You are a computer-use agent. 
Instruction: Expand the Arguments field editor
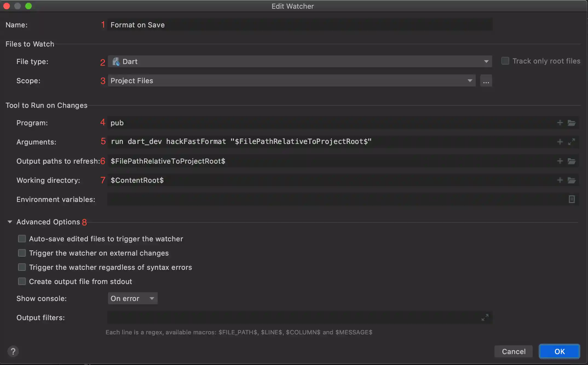click(572, 142)
